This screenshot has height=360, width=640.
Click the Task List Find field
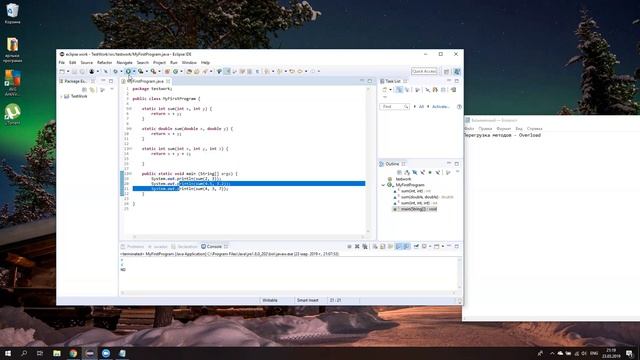tap(394, 107)
